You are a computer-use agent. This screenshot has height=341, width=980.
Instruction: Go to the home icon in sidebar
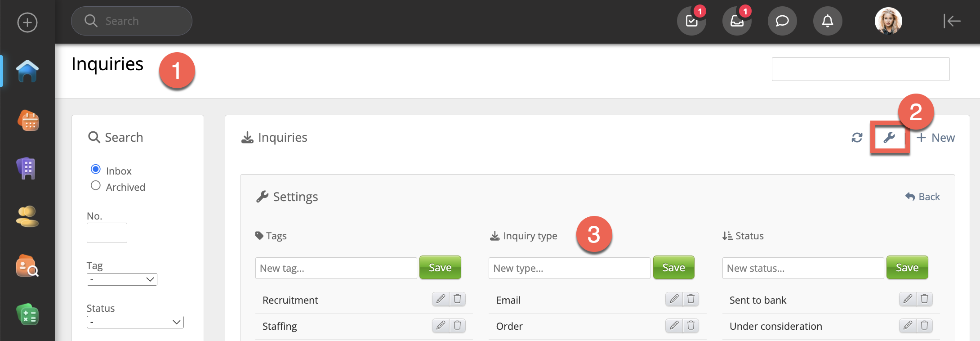tap(27, 71)
